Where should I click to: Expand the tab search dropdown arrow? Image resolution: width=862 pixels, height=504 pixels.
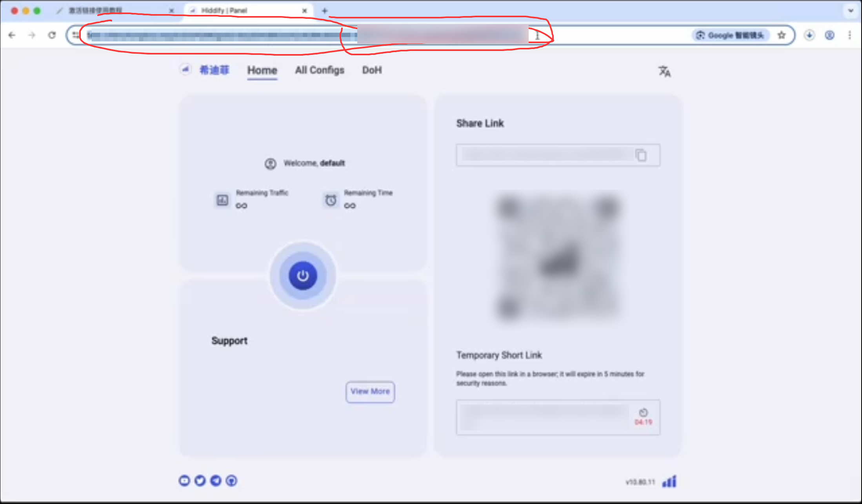[x=851, y=11]
